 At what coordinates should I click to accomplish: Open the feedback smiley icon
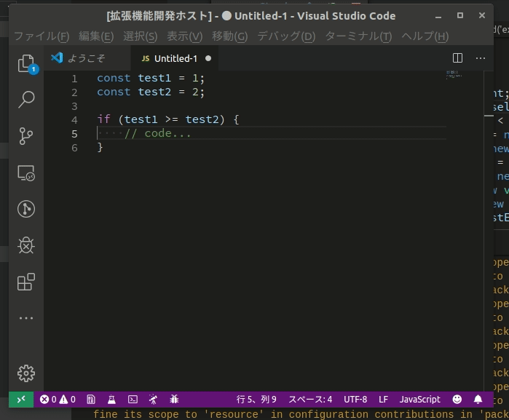pyautogui.click(x=457, y=399)
